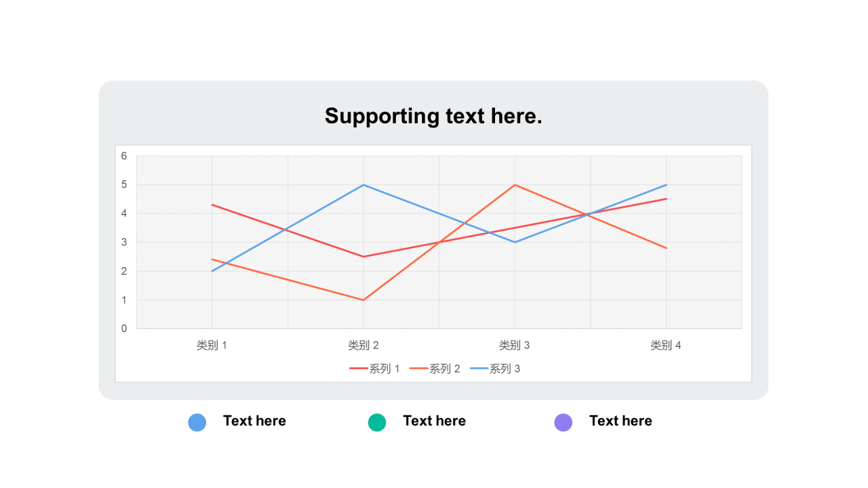Select 'Text here' label beside green circle

pyautogui.click(x=434, y=421)
